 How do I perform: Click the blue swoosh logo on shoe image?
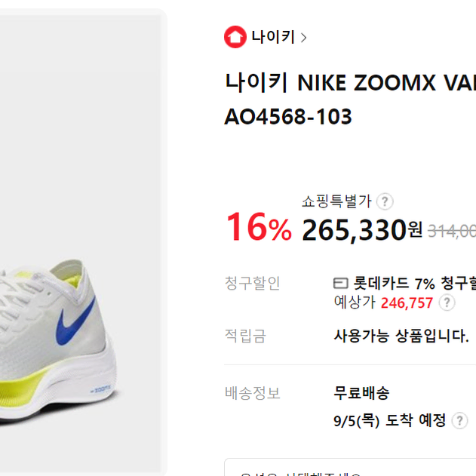[x=75, y=322]
